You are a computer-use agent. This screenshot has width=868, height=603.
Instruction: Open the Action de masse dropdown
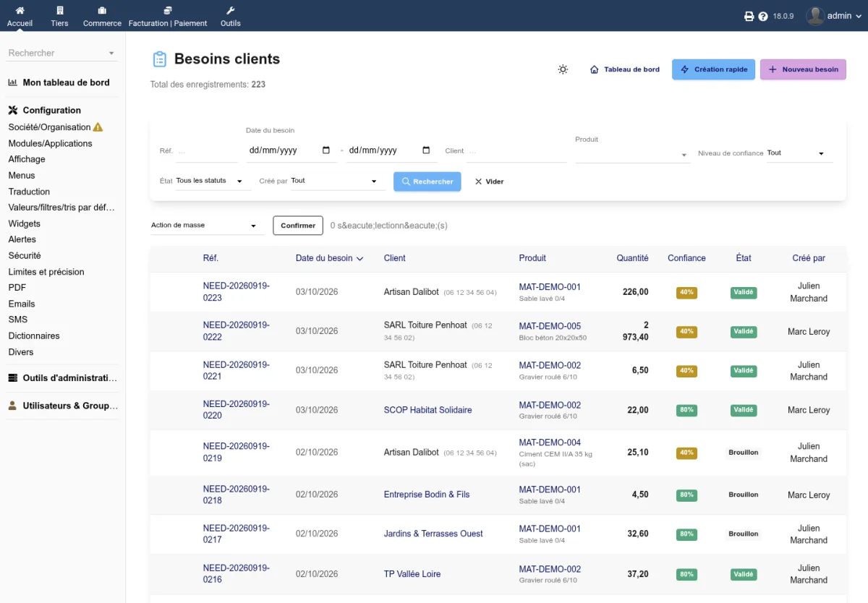coord(207,226)
